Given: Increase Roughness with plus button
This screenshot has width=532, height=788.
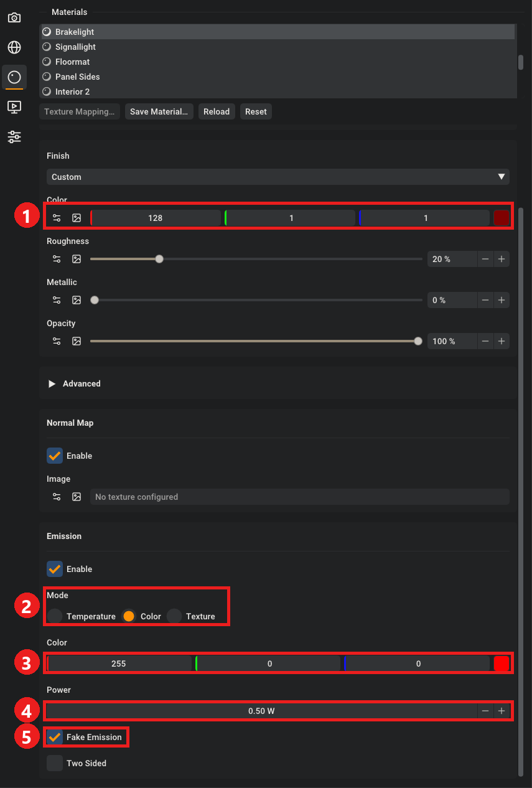Looking at the screenshot, I should 502,259.
